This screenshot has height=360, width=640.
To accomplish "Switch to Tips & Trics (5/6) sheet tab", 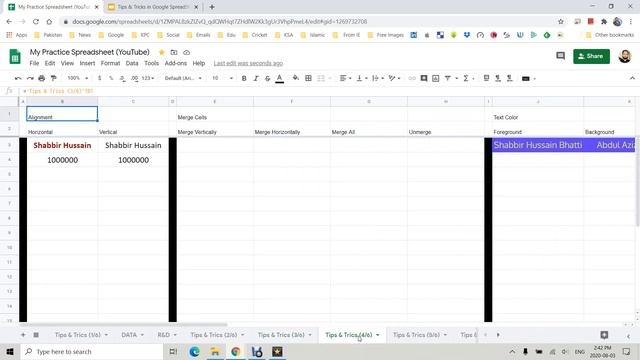I will (416, 335).
